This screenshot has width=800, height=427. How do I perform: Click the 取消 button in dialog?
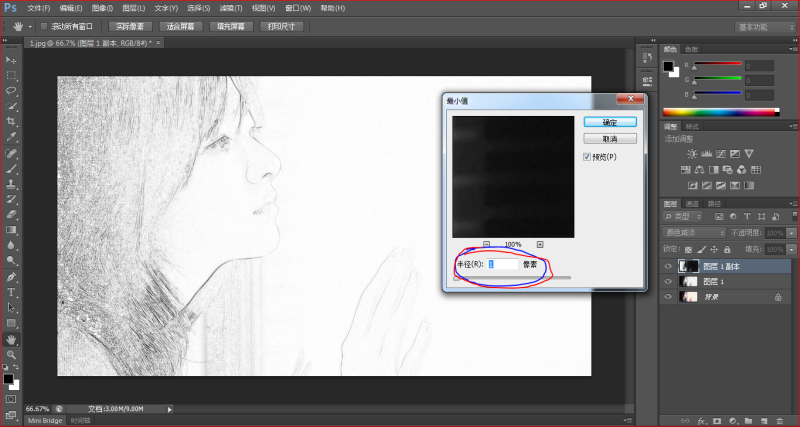609,138
